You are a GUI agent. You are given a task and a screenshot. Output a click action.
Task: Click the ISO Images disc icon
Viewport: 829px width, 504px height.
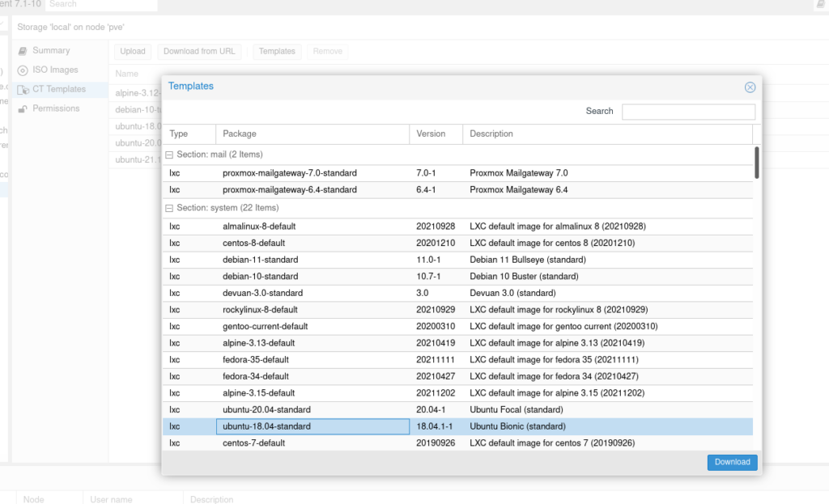click(22, 70)
